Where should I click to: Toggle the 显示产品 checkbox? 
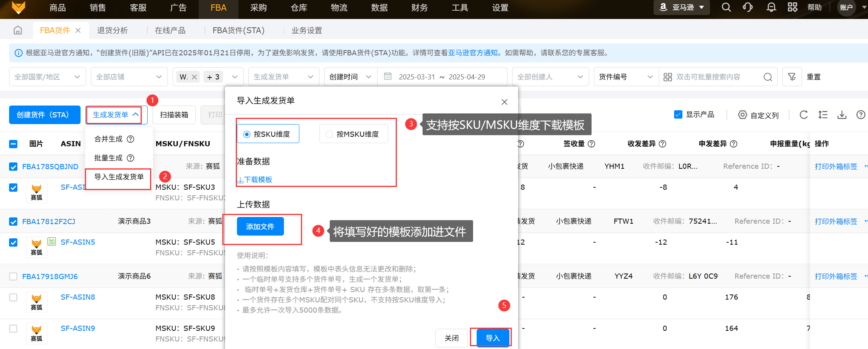[678, 115]
